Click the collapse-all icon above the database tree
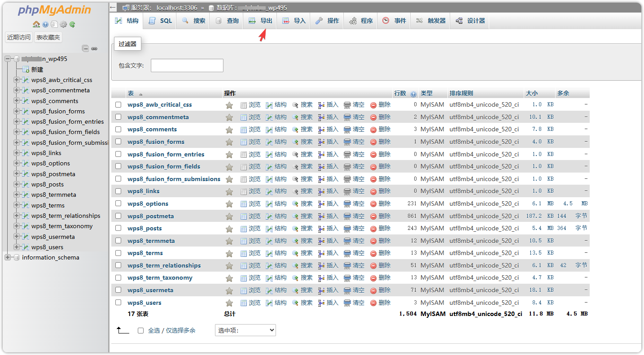The width and height of the screenshot is (644, 355). click(85, 48)
